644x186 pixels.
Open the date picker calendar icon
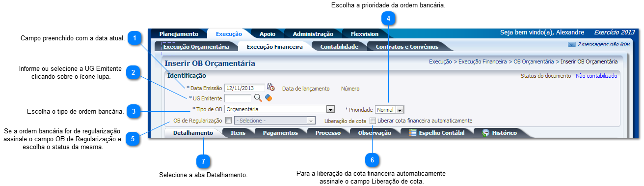point(270,87)
